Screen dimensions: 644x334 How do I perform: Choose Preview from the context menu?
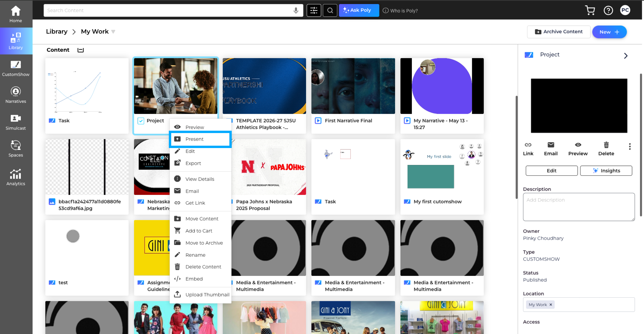click(200, 127)
